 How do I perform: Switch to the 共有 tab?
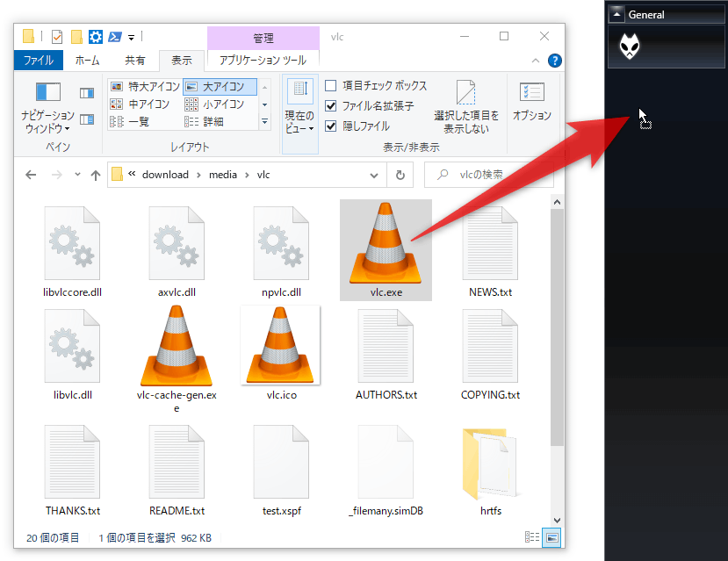[x=135, y=61]
